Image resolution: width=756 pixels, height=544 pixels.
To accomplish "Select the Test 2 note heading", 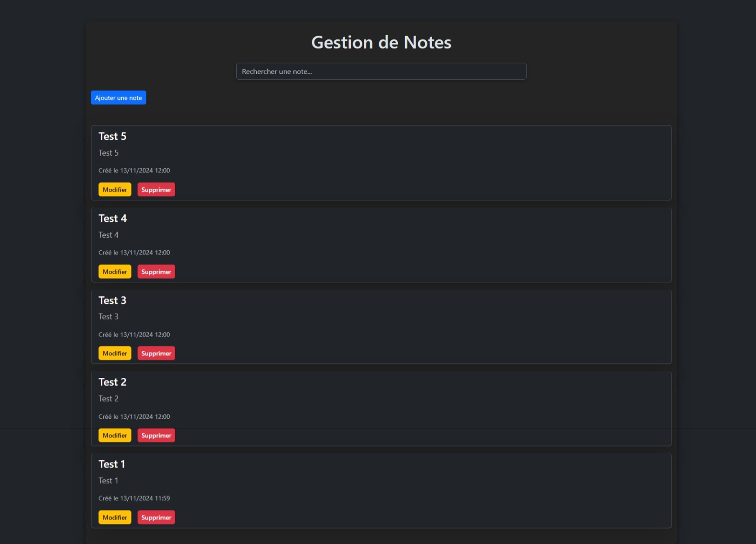I will point(112,382).
